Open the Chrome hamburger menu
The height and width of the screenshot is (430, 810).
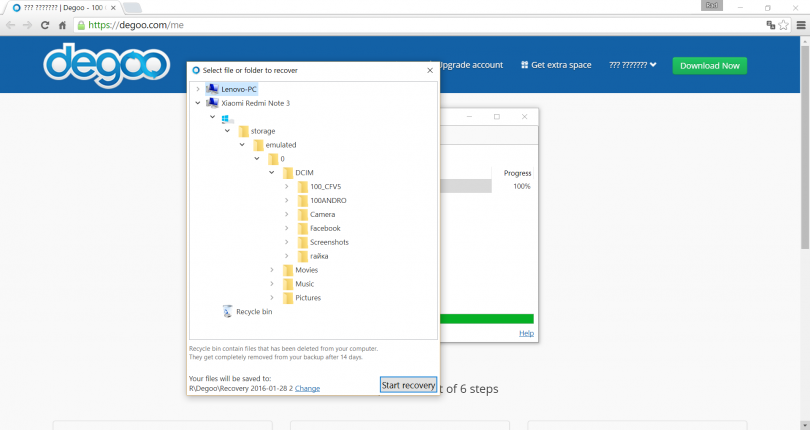(800, 25)
